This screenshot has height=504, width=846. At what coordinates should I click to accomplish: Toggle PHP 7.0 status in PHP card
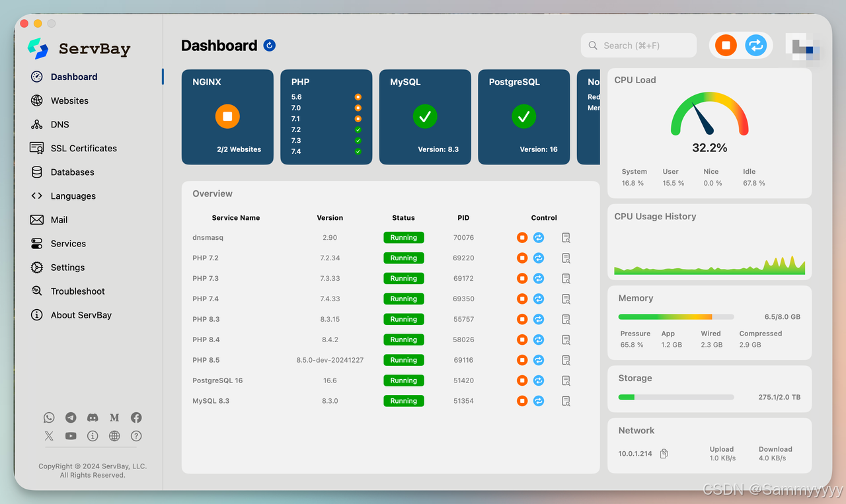(358, 108)
